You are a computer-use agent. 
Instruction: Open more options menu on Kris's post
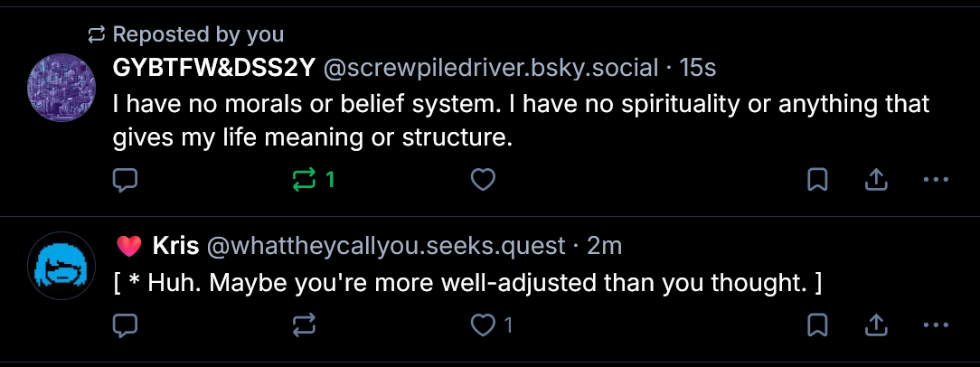click(x=935, y=324)
